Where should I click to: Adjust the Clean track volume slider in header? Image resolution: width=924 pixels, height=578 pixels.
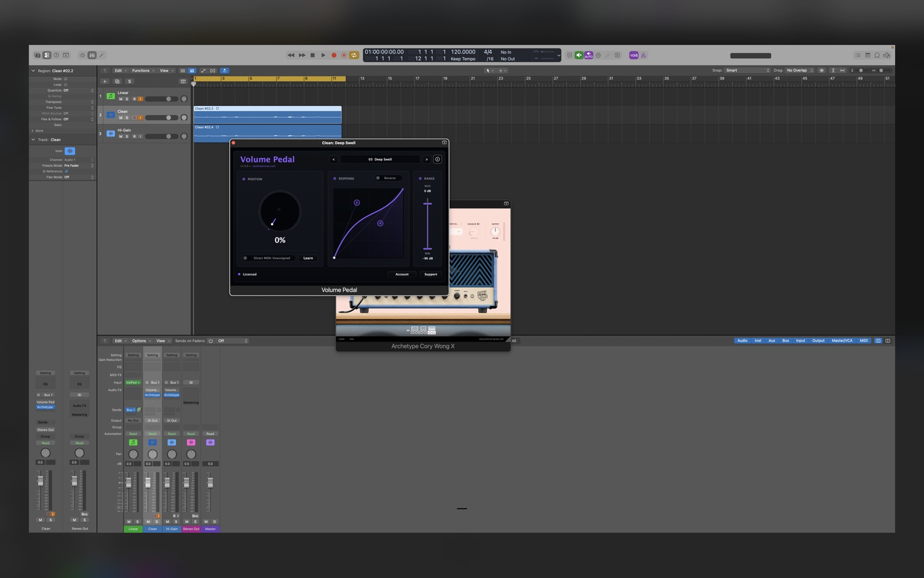[161, 118]
